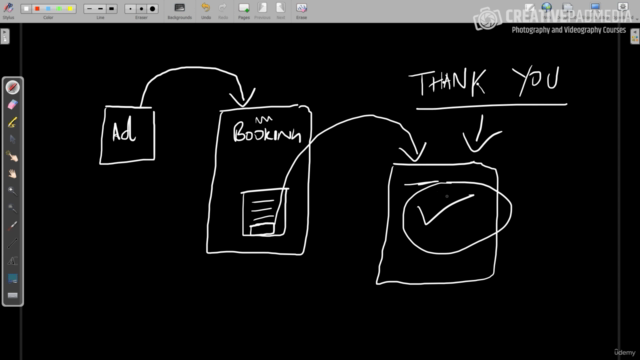640x360 pixels.
Task: Choose the largest eraser size
Action: 153,9
